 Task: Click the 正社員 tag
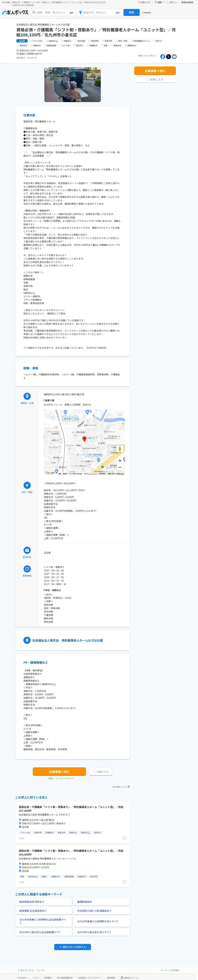coord(22,41)
